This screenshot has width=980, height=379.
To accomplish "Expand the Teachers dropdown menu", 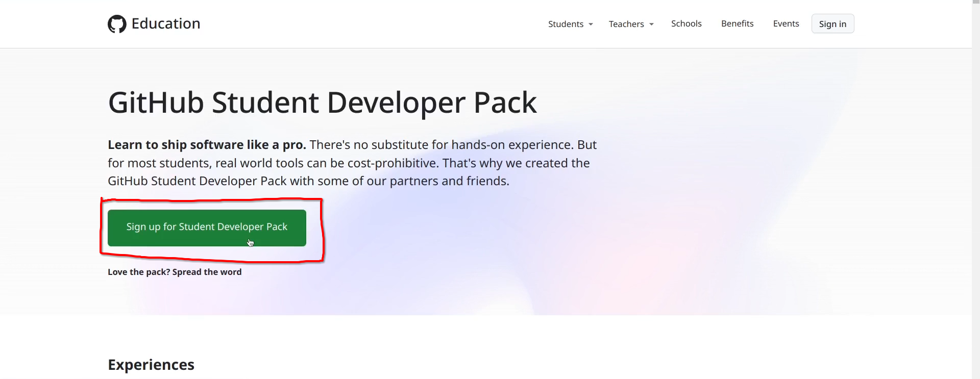I will point(631,24).
